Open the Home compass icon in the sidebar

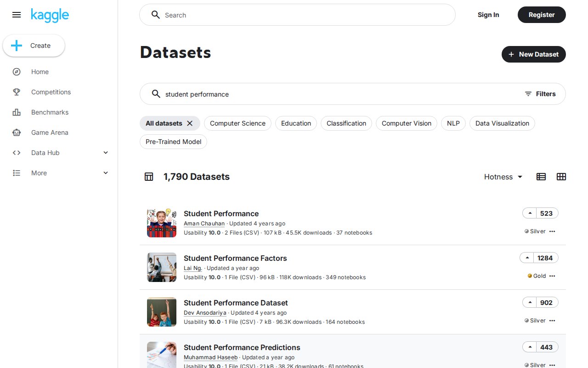[x=17, y=72]
